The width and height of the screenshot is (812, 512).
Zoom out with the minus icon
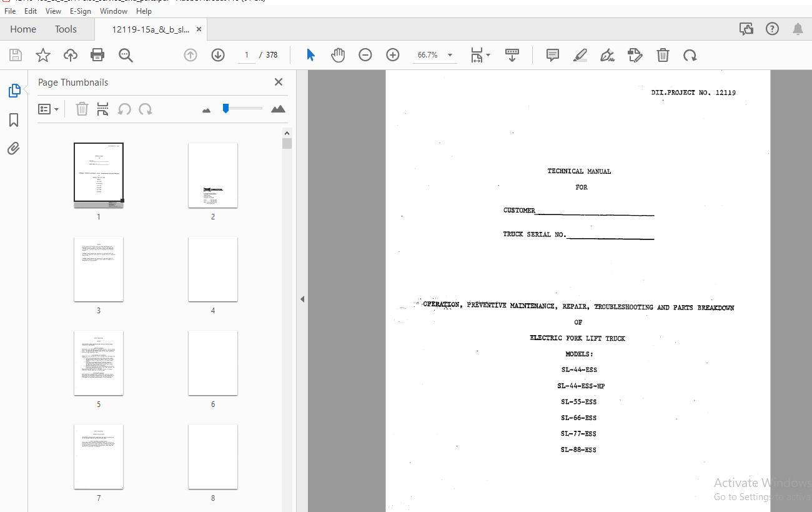(365, 55)
